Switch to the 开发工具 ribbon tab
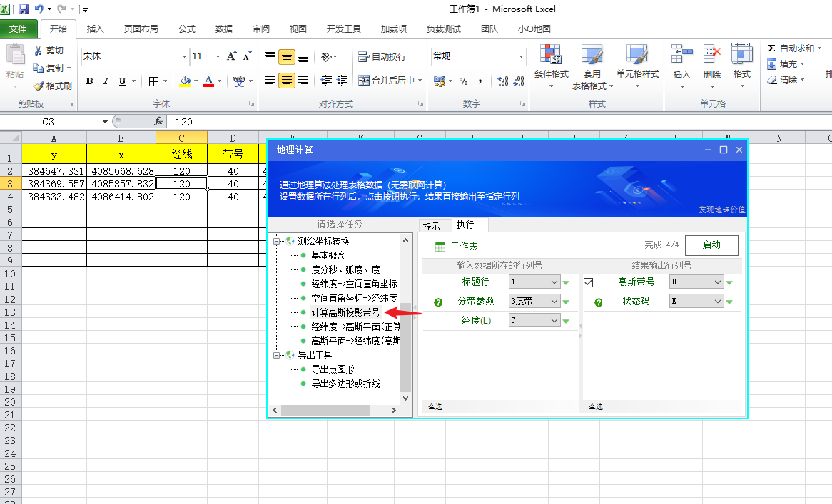 (x=344, y=29)
